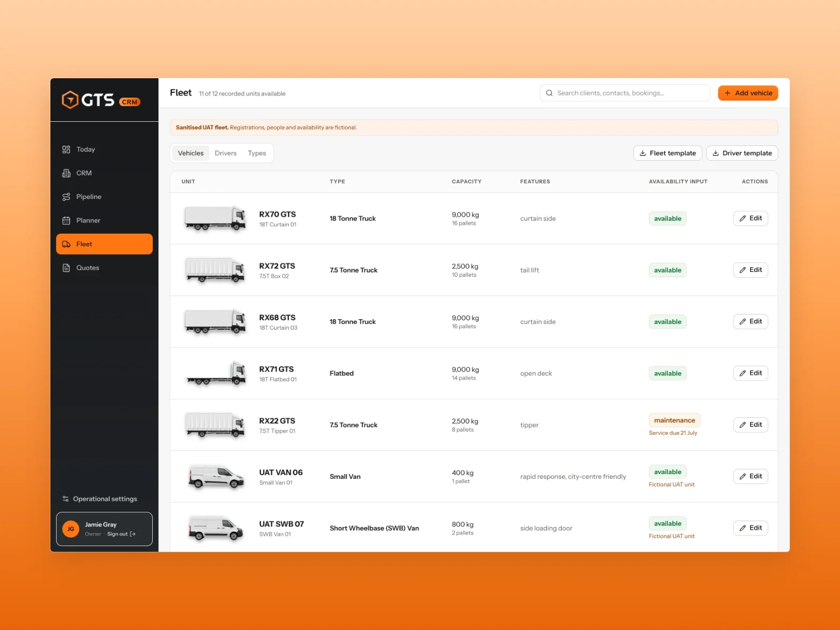
Task: Edit the RX72 GTS vehicle
Action: pos(751,270)
